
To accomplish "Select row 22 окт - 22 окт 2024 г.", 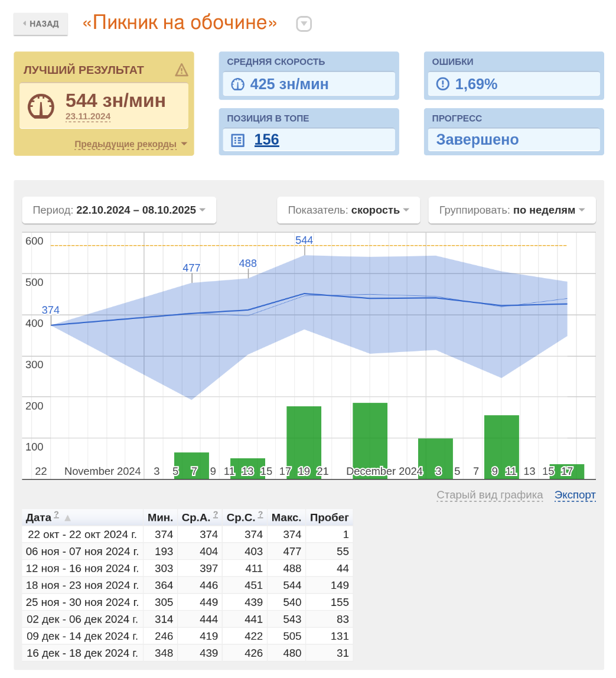I will tap(187, 535).
